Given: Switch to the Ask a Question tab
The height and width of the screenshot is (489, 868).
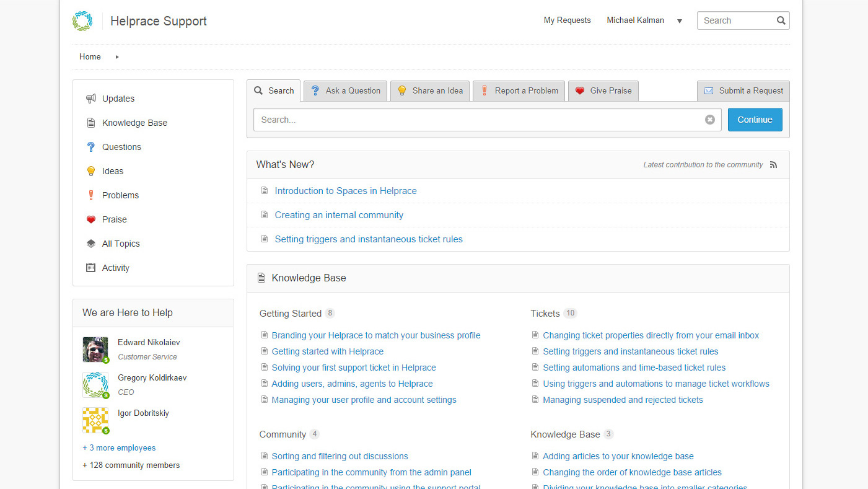Looking at the screenshot, I should [346, 90].
